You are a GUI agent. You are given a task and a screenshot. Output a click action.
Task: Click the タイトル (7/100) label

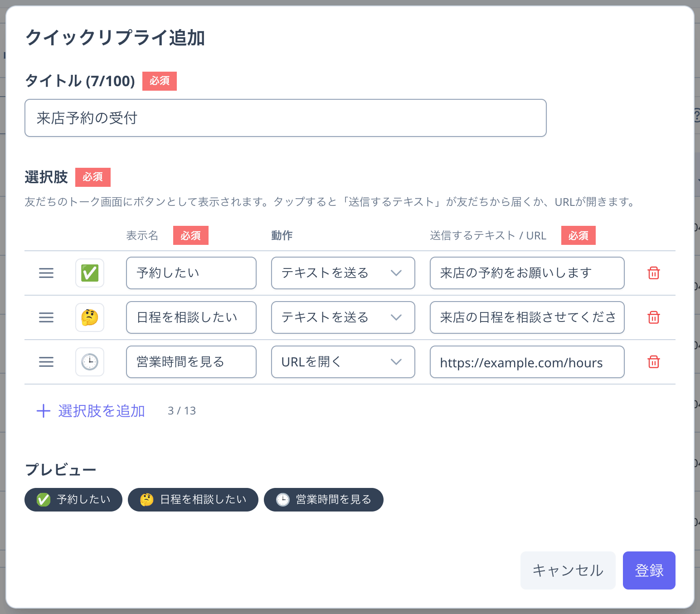(80, 81)
